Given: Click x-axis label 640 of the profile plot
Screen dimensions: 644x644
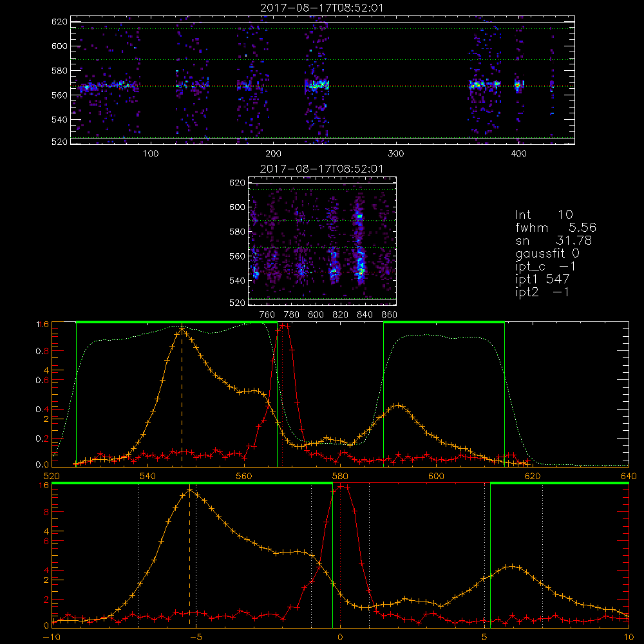Looking at the screenshot, I should [x=629, y=476].
